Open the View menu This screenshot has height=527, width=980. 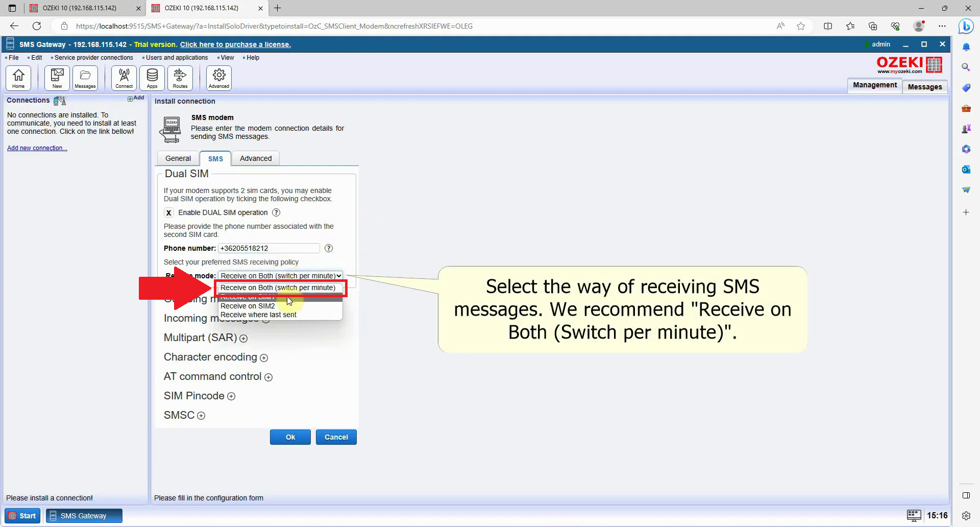(227, 58)
